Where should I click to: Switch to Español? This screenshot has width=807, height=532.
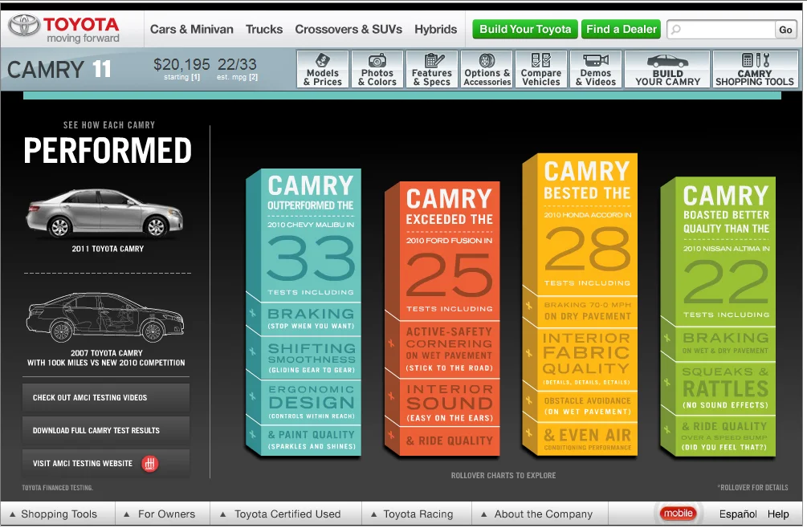pyautogui.click(x=737, y=514)
